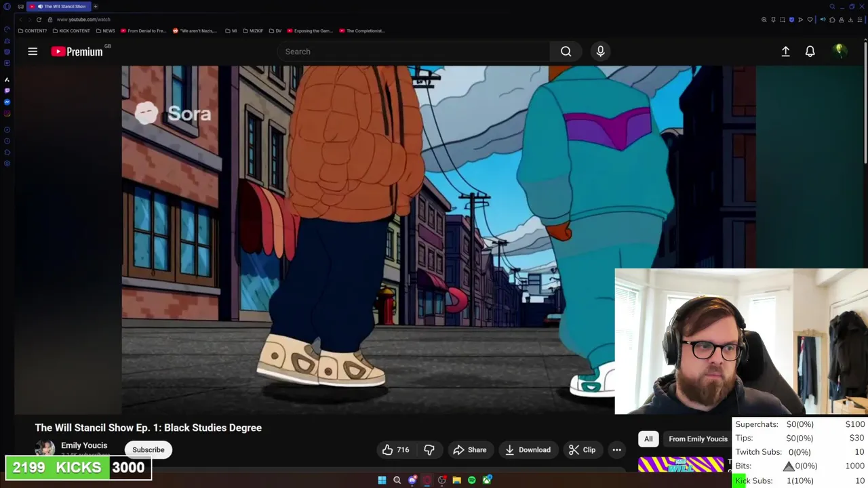Viewport: 868px width, 488px height.
Task: Open Exposing the Gam... bookmark
Action: (x=310, y=30)
